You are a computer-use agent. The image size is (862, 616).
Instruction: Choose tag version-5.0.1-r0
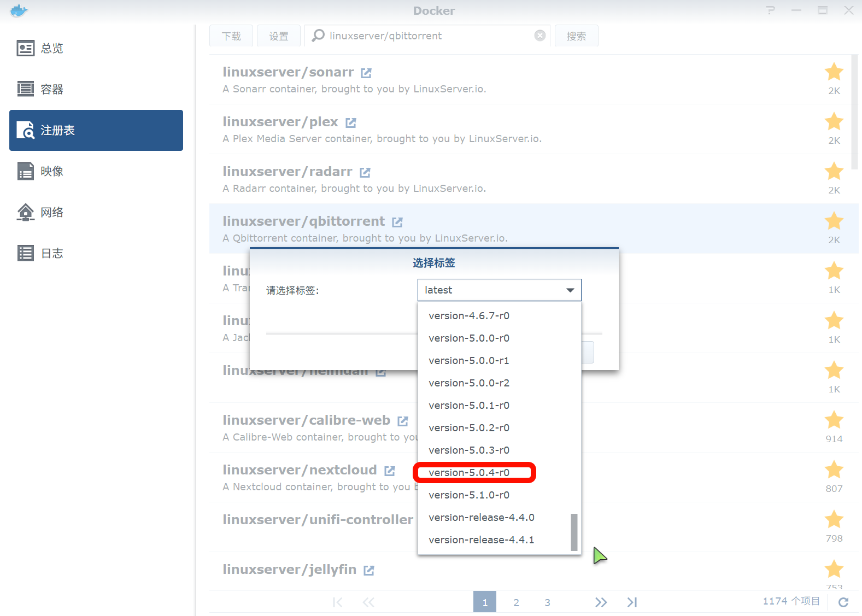pos(499,405)
